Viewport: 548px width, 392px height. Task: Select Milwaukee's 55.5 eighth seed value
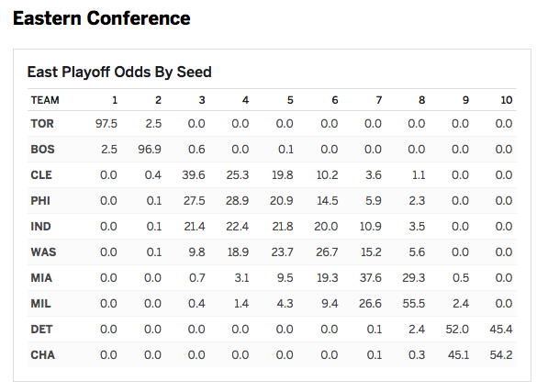coord(413,303)
